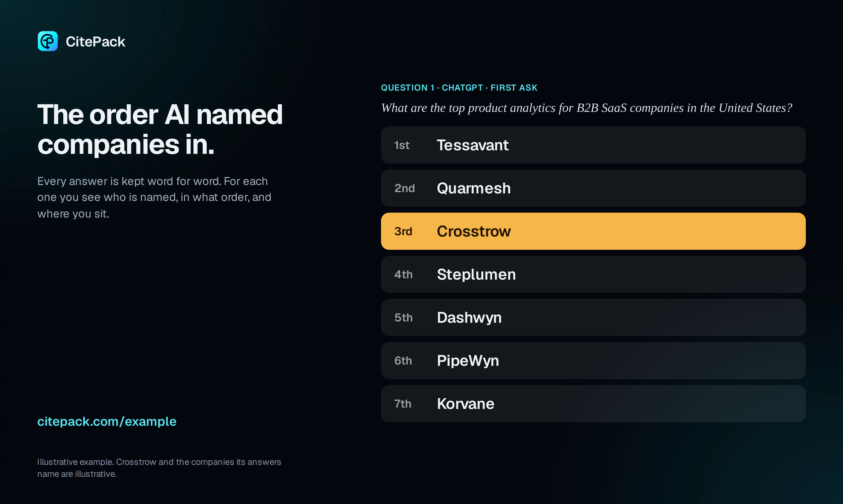
Task: Select the highlighted 3rd place Crosstrow row
Action: [593, 231]
